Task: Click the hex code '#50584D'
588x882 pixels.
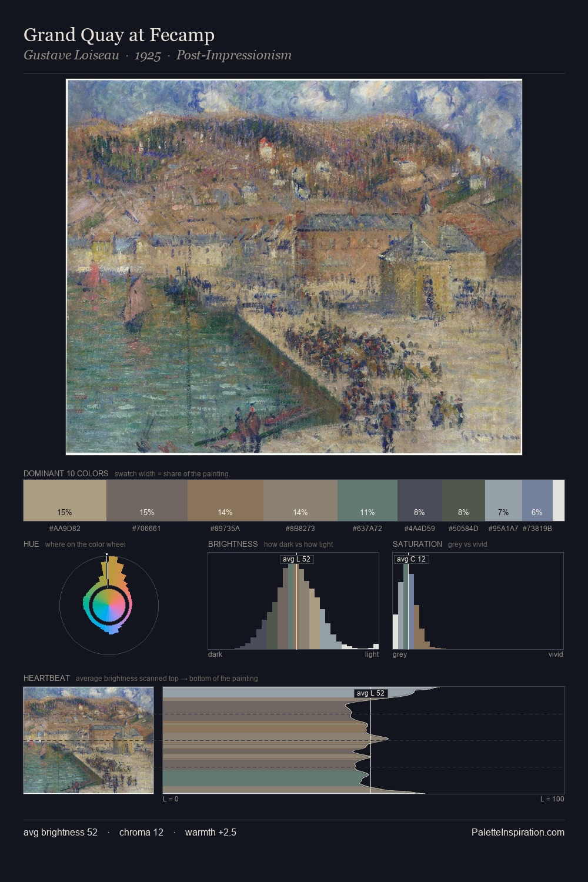Action: click(463, 529)
